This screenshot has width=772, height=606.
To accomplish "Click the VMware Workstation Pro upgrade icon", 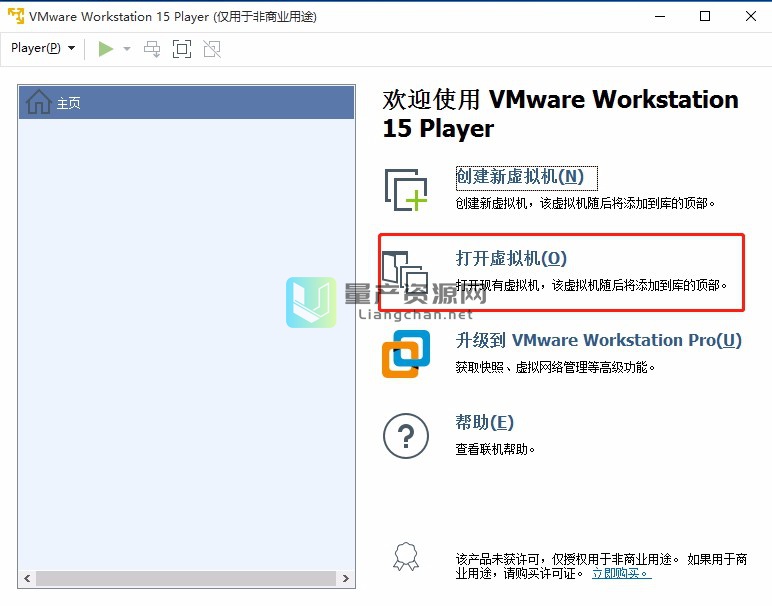I will coord(406,353).
